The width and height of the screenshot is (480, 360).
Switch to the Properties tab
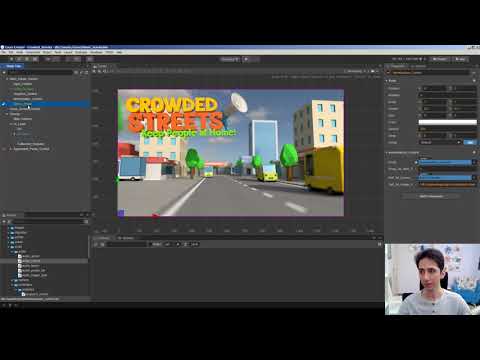tap(398, 66)
